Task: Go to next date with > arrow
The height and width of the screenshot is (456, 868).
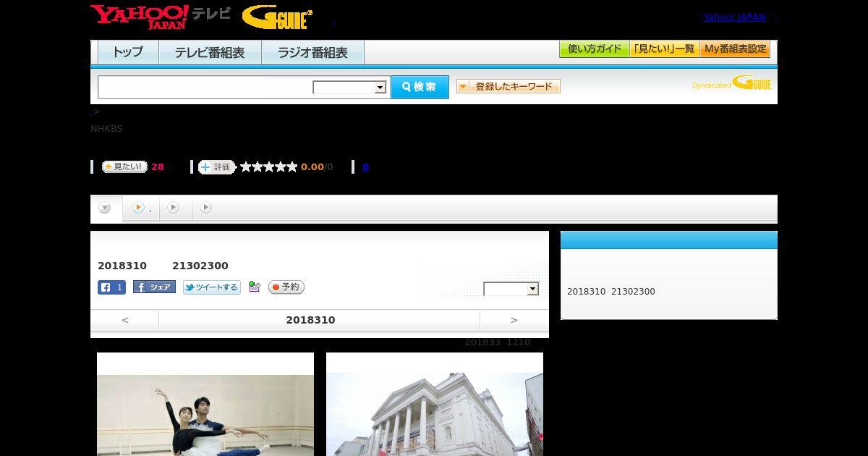Action: pos(514,320)
